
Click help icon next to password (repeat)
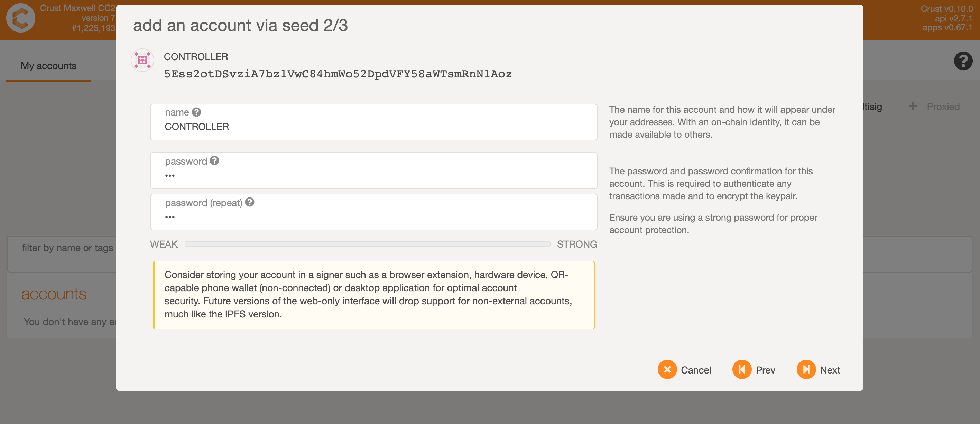(250, 202)
